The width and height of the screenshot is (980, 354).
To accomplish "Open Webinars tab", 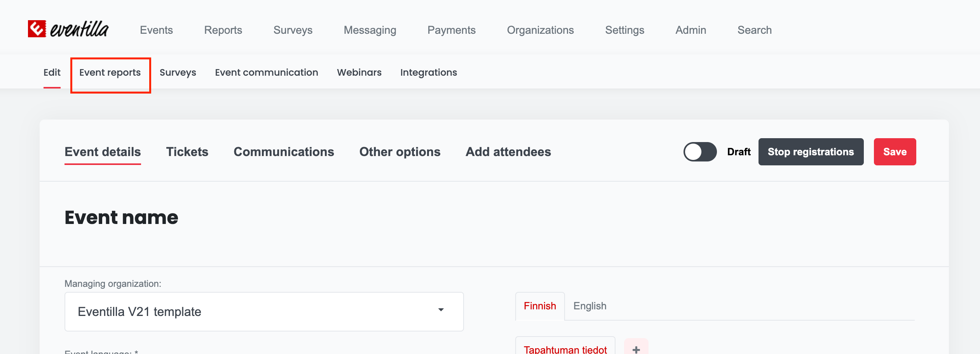I will point(359,73).
